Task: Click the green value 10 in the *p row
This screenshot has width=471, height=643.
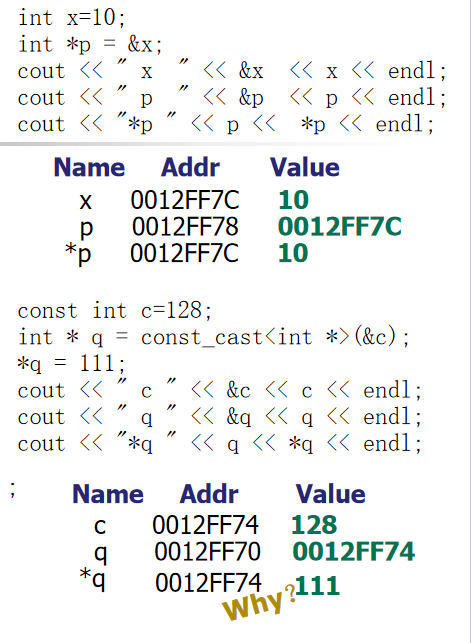Action: coord(293,253)
